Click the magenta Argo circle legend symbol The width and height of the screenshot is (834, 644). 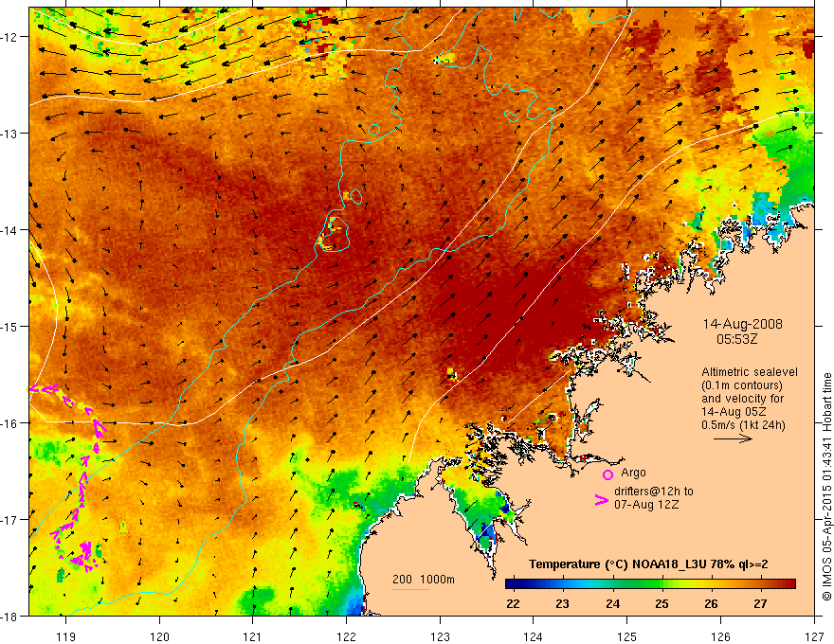[x=607, y=474]
